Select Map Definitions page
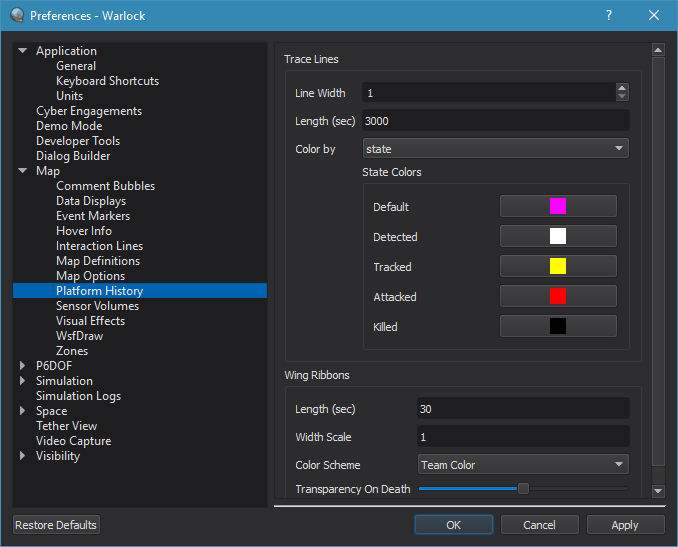Viewport: 678px width, 547px height. [x=98, y=261]
